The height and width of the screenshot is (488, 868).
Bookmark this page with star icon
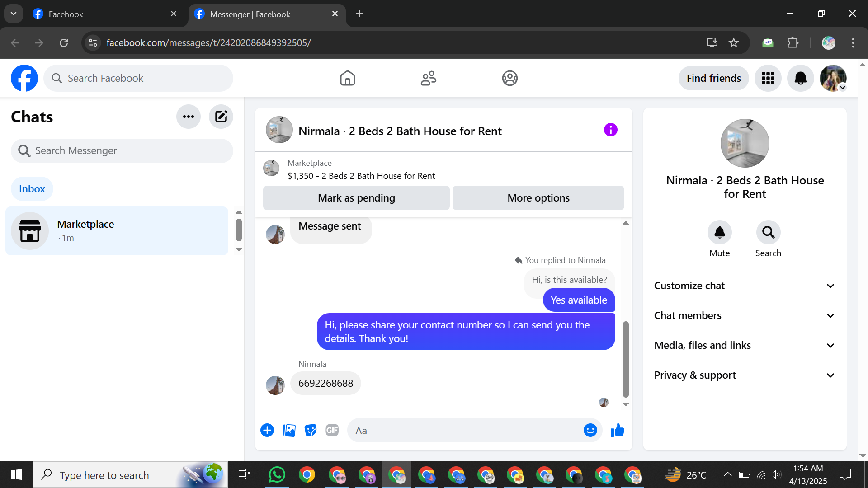(733, 42)
